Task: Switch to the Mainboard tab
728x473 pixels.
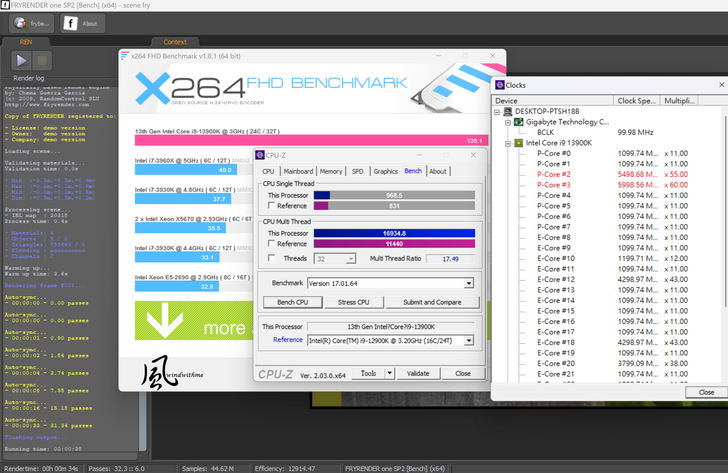Action: pos(298,171)
